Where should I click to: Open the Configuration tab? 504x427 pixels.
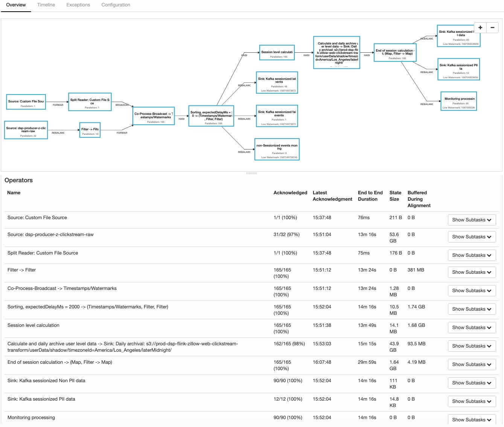pyautogui.click(x=116, y=5)
